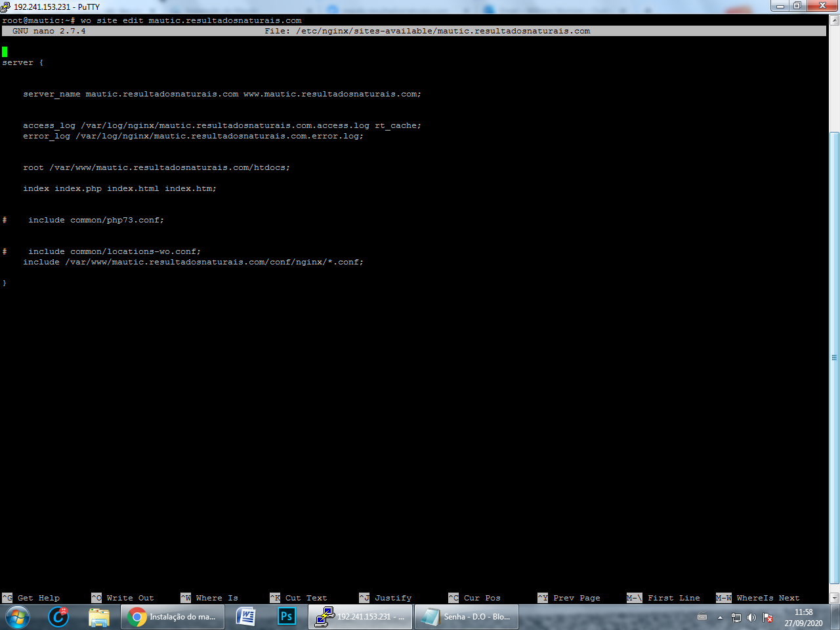Open Windows Explorer folder icon in taskbar
This screenshot has height=630, width=840.
[99, 617]
